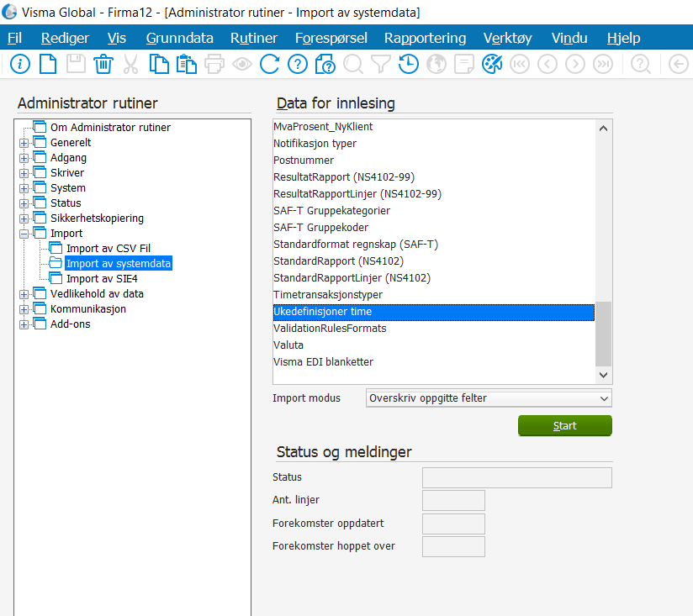Click the globe toolbar icon

click(x=436, y=64)
